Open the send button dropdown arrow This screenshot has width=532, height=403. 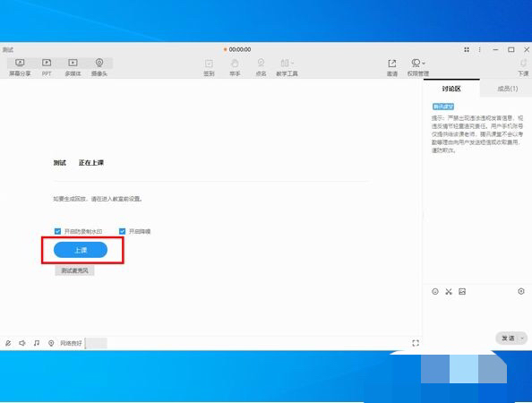(x=522, y=339)
